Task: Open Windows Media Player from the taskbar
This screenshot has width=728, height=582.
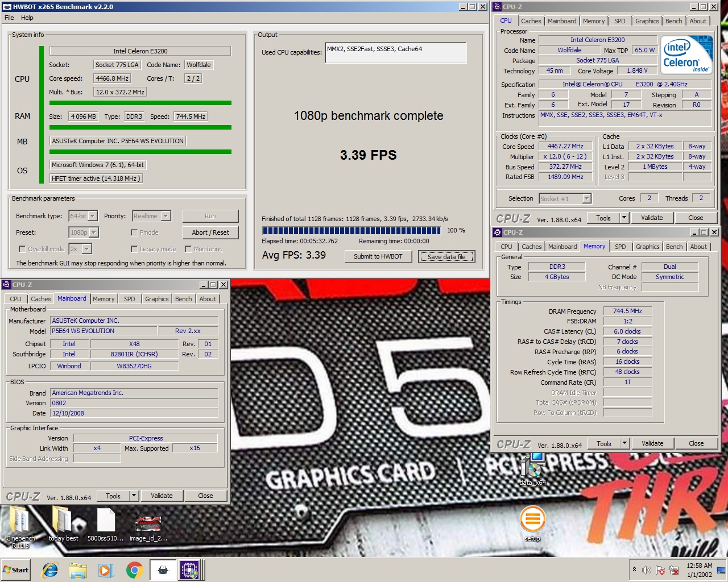Action: point(106,570)
